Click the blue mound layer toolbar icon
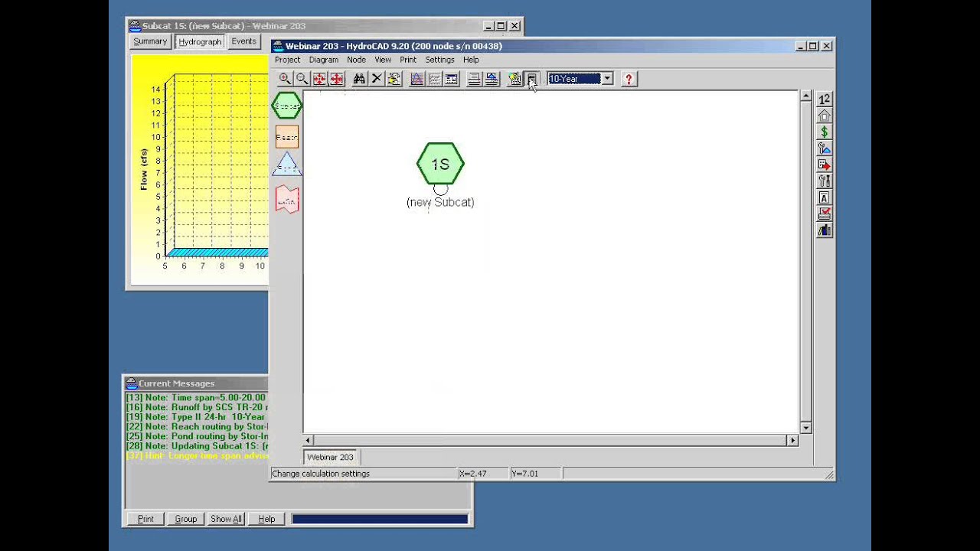The image size is (980, 551). click(x=492, y=79)
